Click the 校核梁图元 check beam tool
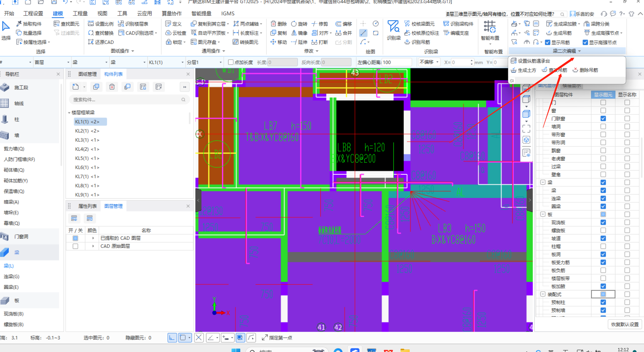 419,24
